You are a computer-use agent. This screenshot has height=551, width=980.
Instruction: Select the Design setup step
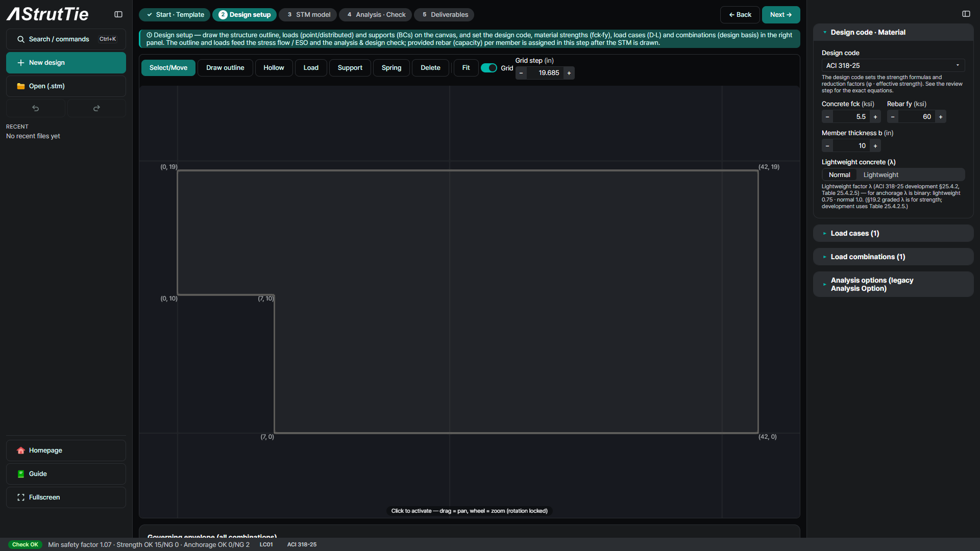[x=244, y=15]
